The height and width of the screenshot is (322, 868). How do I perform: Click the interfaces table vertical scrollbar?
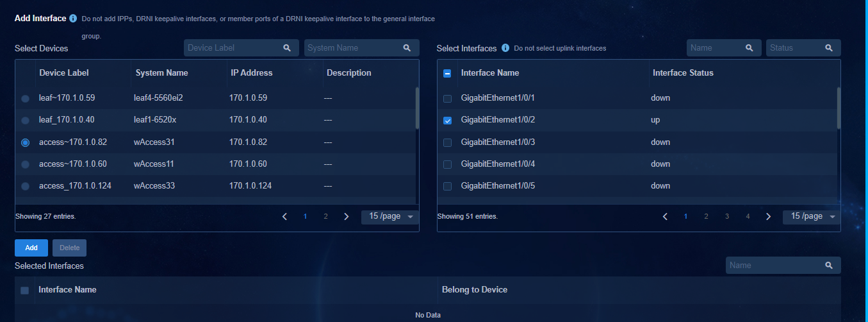[839, 108]
